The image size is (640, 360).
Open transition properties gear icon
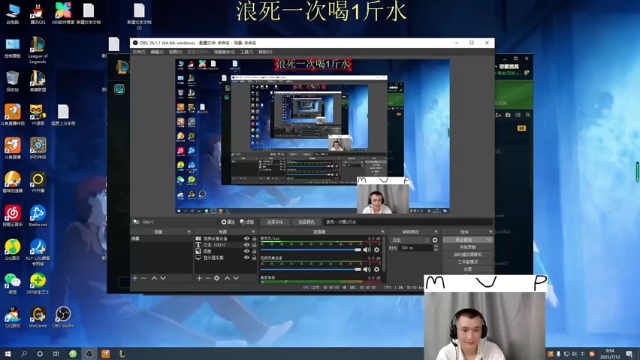pos(435,240)
